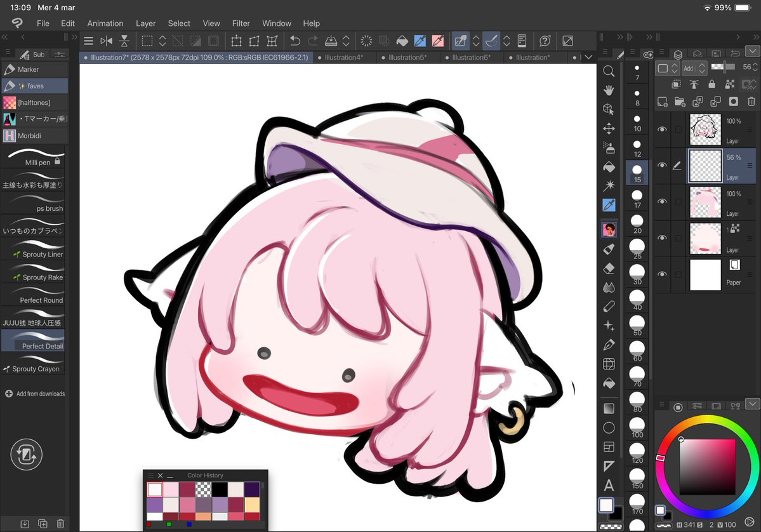The height and width of the screenshot is (532, 761).
Task: Click stepper arrows beside the Save icon
Action: pos(346,41)
